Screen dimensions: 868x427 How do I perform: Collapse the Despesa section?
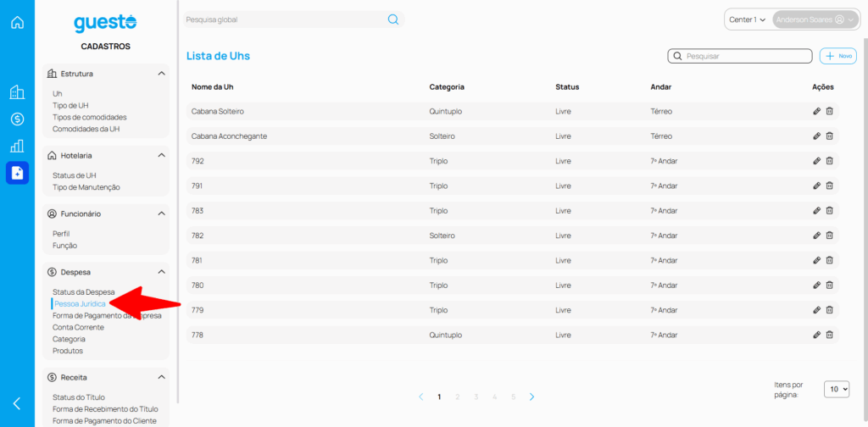tap(161, 272)
